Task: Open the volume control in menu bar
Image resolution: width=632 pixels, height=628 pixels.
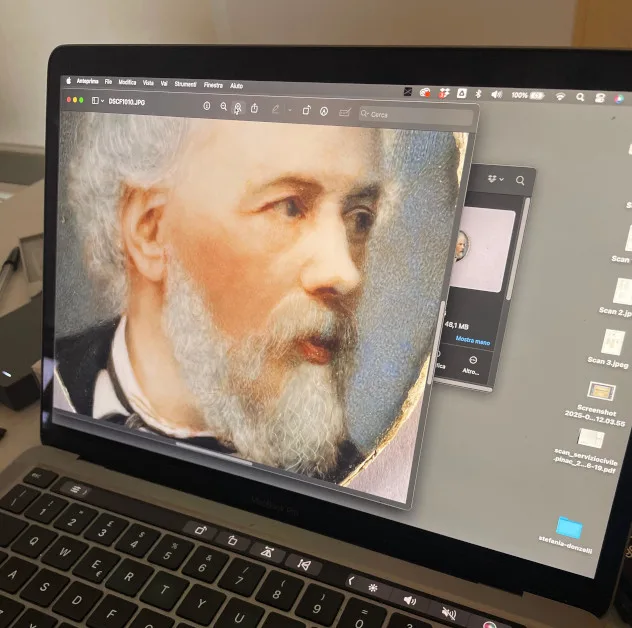Action: coord(497,95)
